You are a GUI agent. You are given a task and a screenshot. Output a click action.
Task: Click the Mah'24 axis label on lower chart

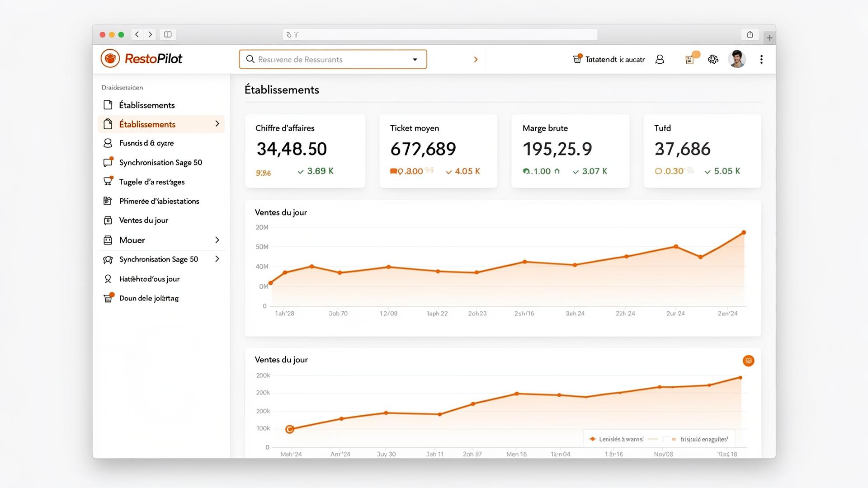coord(291,454)
